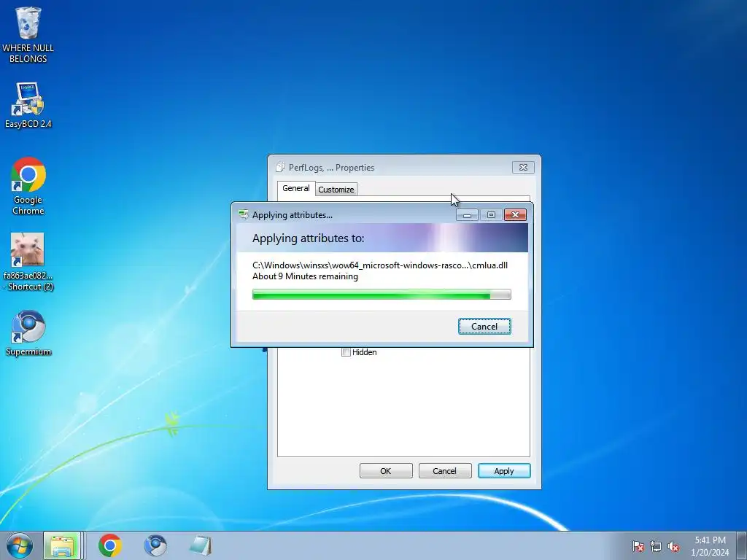Click OK in the PerfLogs Properties window
The width and height of the screenshot is (747, 560).
(386, 471)
